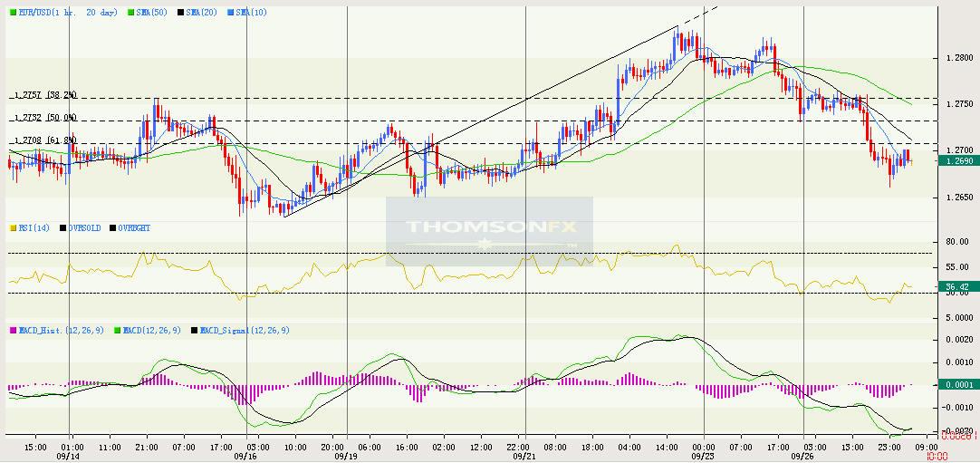This screenshot has height=463, width=980.
Task: Click the blue SMA(10) legend swatch
Action: point(230,12)
